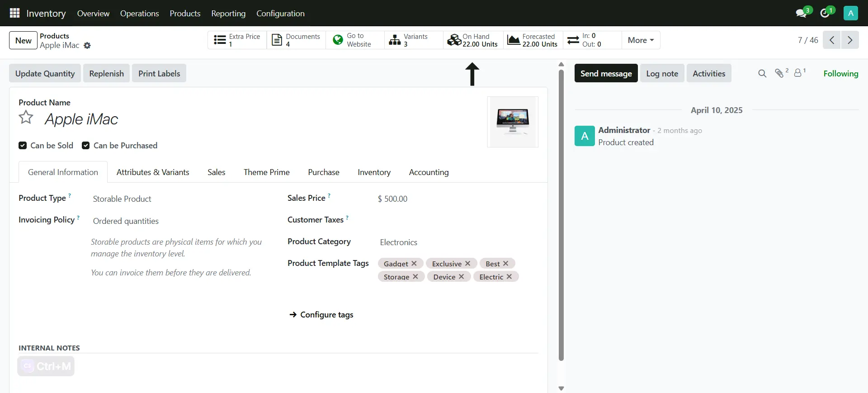Mark product as favorite with star
The height and width of the screenshot is (393, 868).
[x=26, y=118]
